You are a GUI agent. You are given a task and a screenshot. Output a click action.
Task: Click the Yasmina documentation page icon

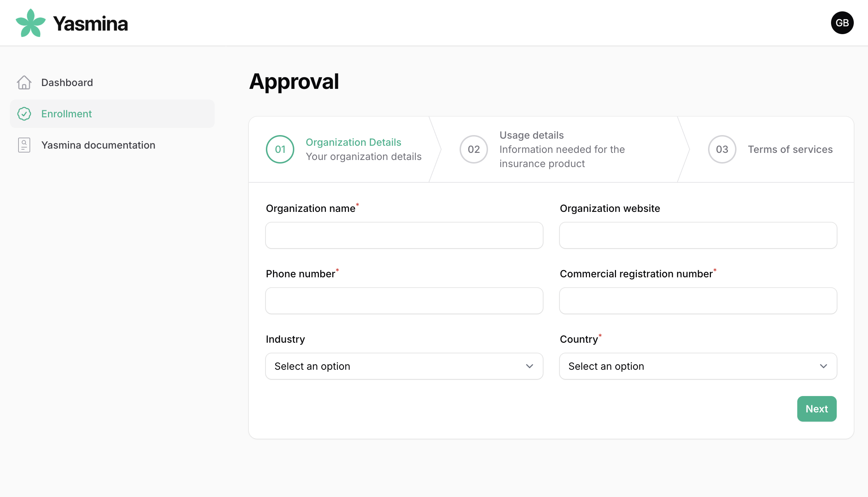(x=24, y=145)
